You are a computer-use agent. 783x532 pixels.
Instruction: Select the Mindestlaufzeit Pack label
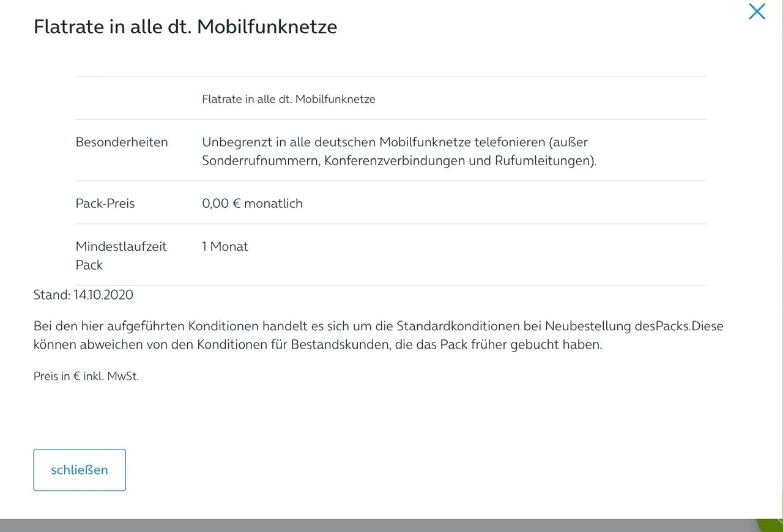click(121, 256)
